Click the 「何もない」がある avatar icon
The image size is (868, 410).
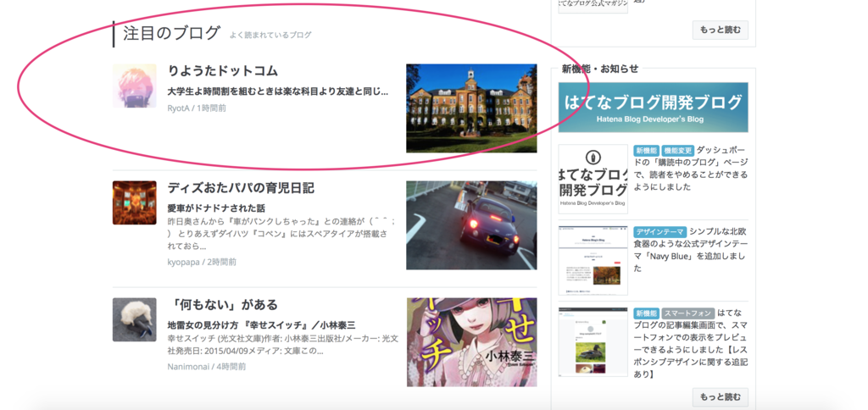[135, 320]
